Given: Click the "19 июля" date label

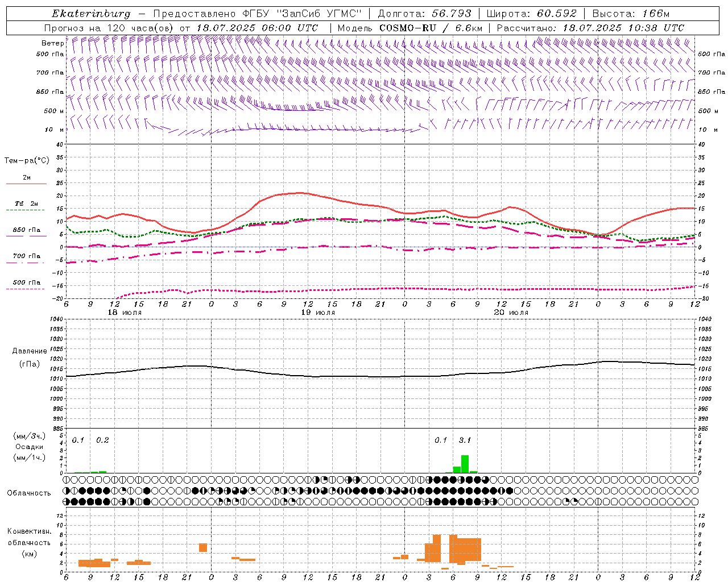Looking at the screenshot, I should 318,313.
